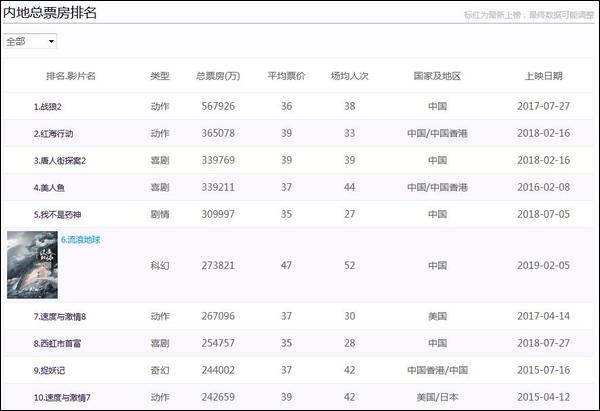Click the 类型 column header
This screenshot has height=411, width=600.
160,76
